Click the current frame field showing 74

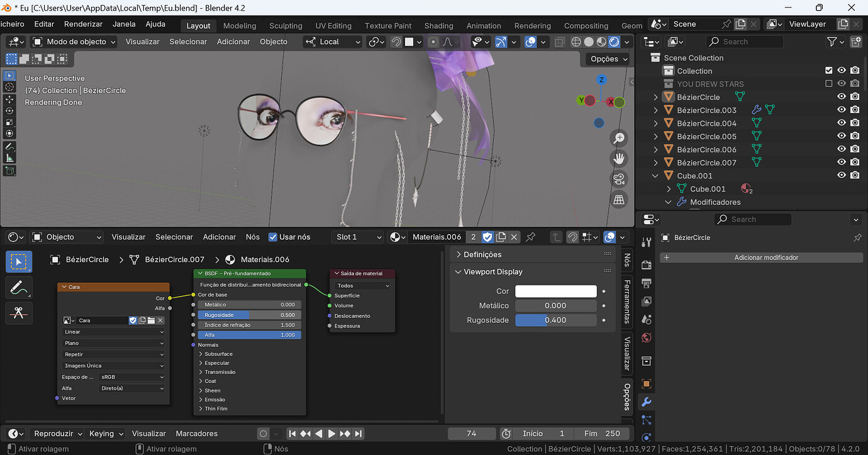coord(472,434)
